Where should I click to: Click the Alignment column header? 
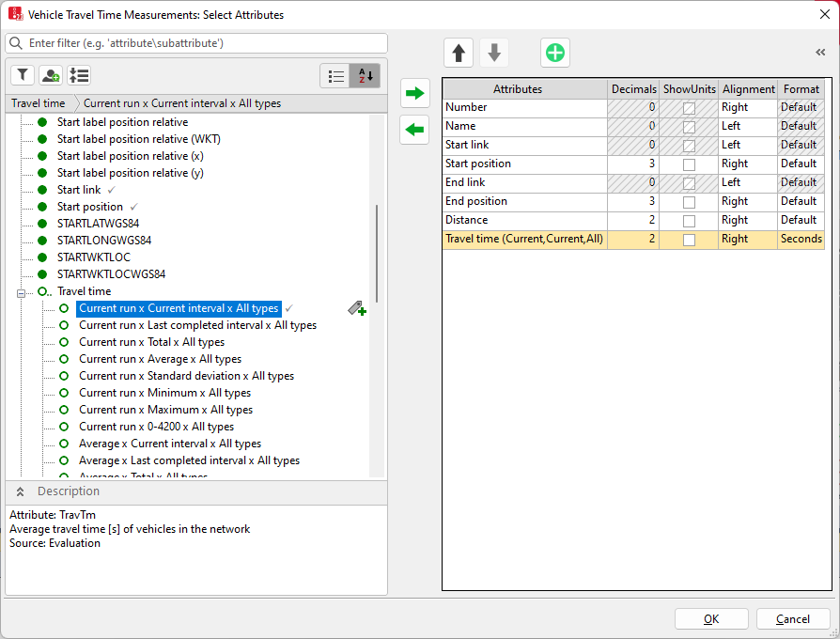[748, 89]
